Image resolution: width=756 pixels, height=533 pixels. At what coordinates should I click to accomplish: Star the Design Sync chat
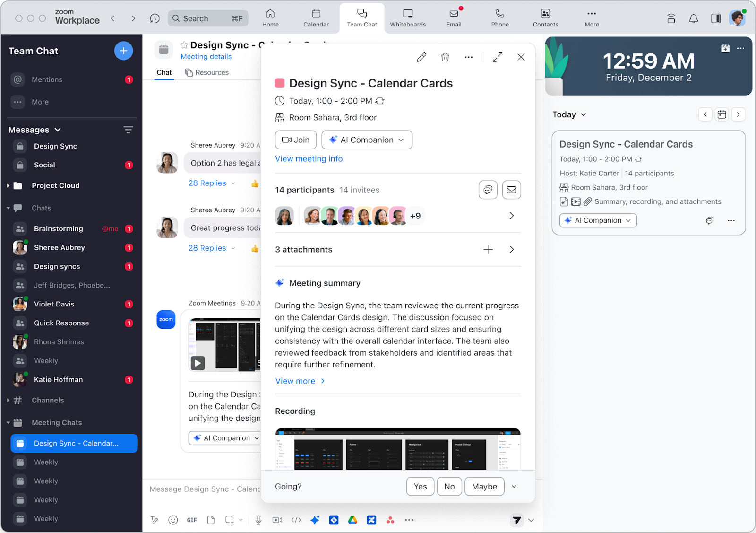pyautogui.click(x=184, y=45)
